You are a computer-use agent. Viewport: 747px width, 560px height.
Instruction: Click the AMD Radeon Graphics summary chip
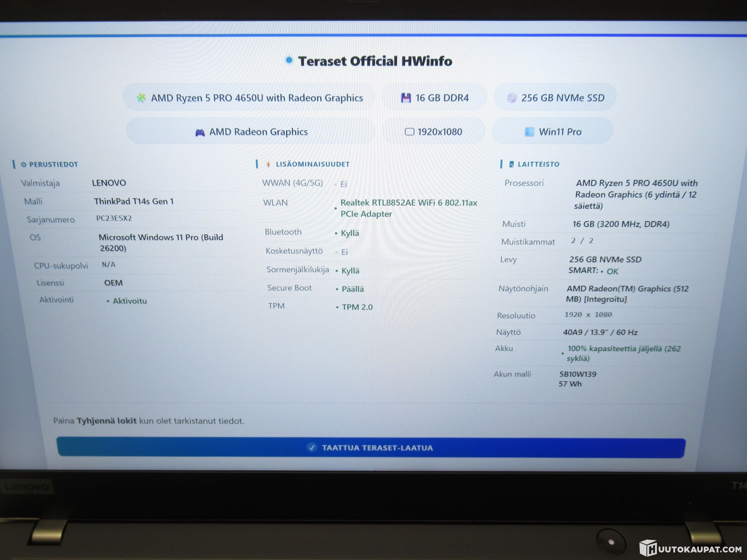coord(251,132)
